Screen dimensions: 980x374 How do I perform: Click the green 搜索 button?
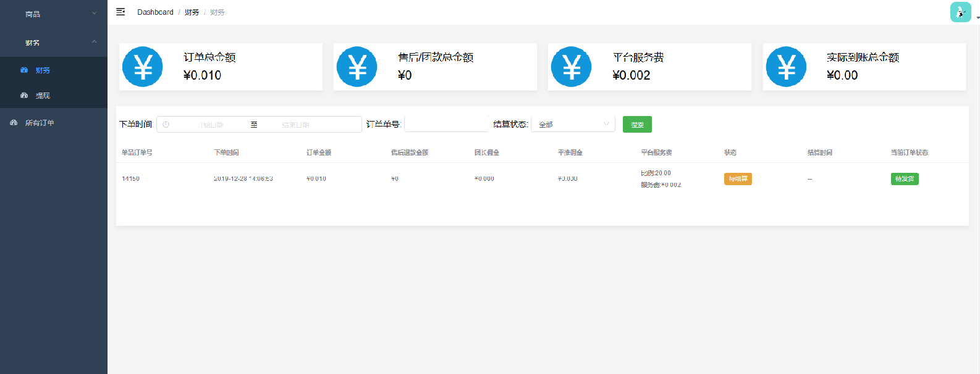pos(637,125)
